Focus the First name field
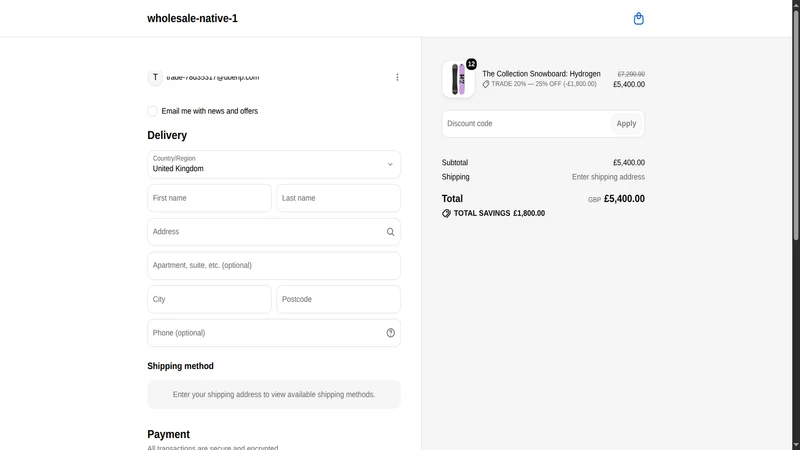The image size is (800, 450). tap(209, 198)
